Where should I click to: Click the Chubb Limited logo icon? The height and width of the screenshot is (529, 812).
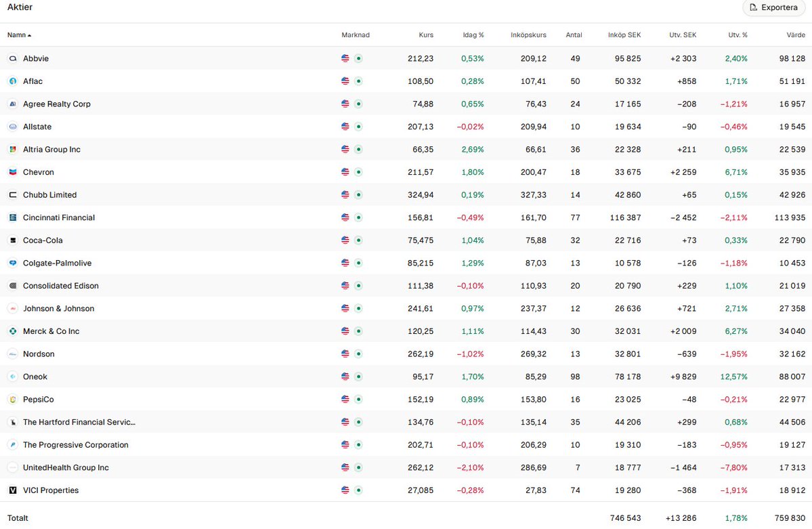click(13, 195)
